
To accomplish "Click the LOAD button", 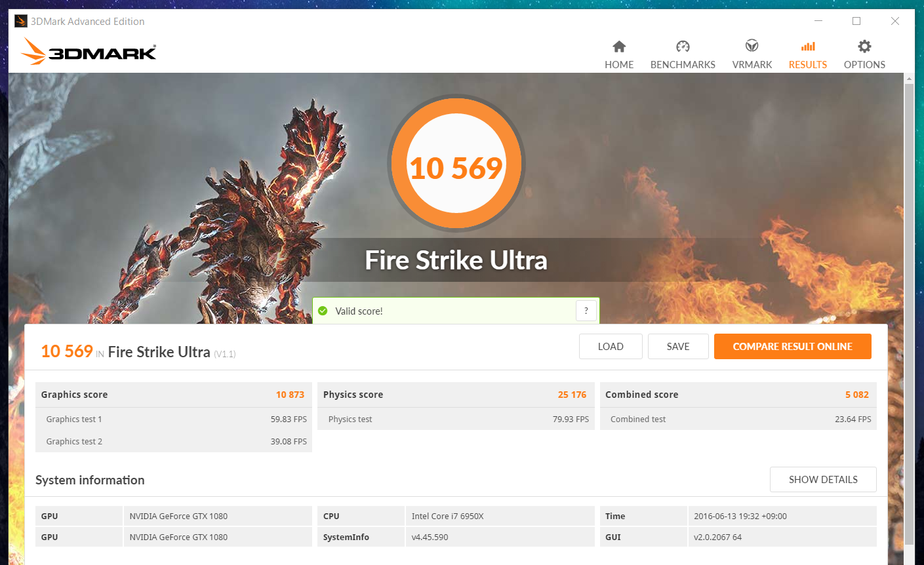I will click(611, 347).
